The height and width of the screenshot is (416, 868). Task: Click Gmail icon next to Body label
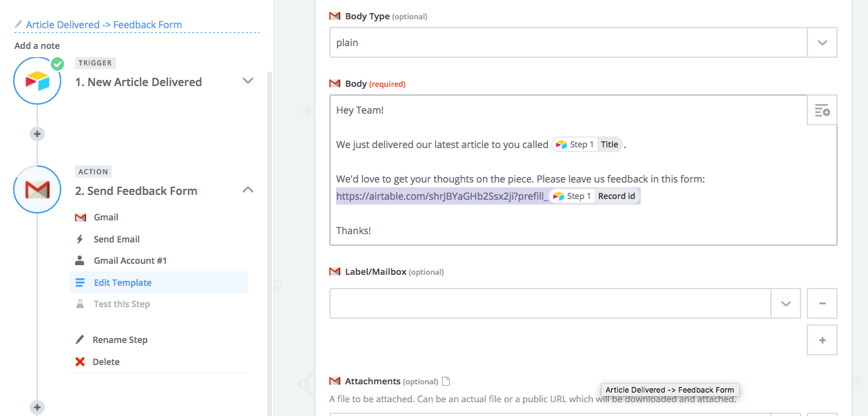335,83
